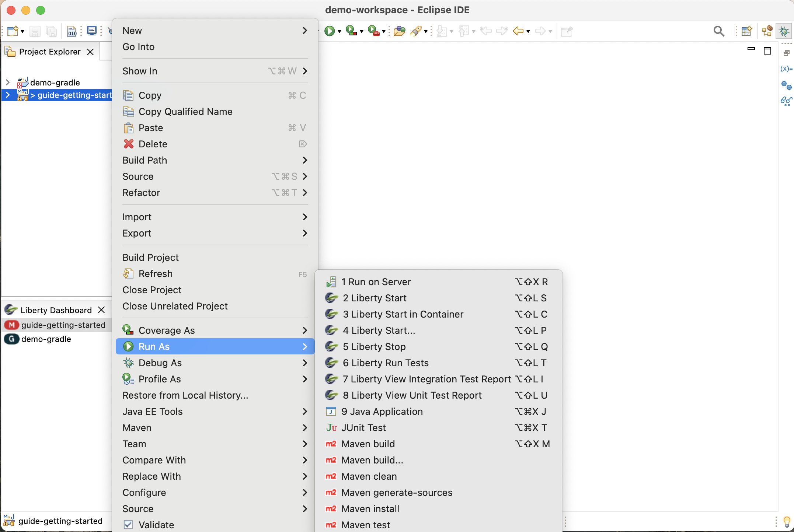Screen dimensions: 794x532
Task: Click Validate checkbox in context menu
Action: [x=129, y=525]
